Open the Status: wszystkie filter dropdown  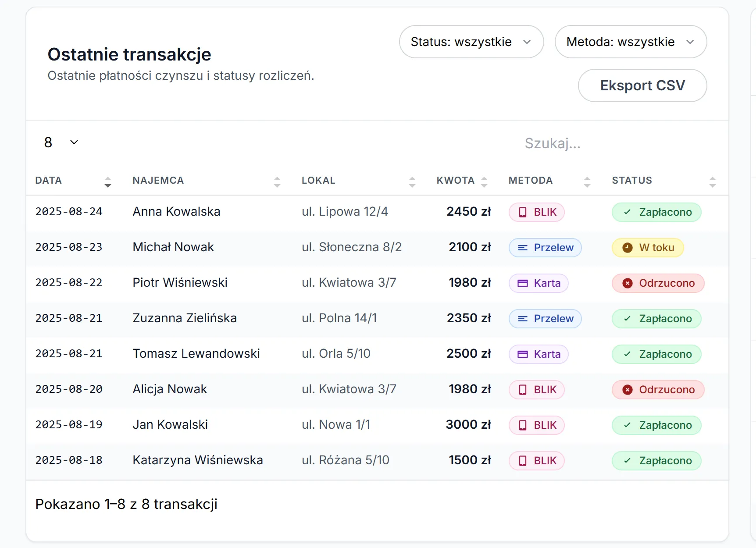pos(471,42)
